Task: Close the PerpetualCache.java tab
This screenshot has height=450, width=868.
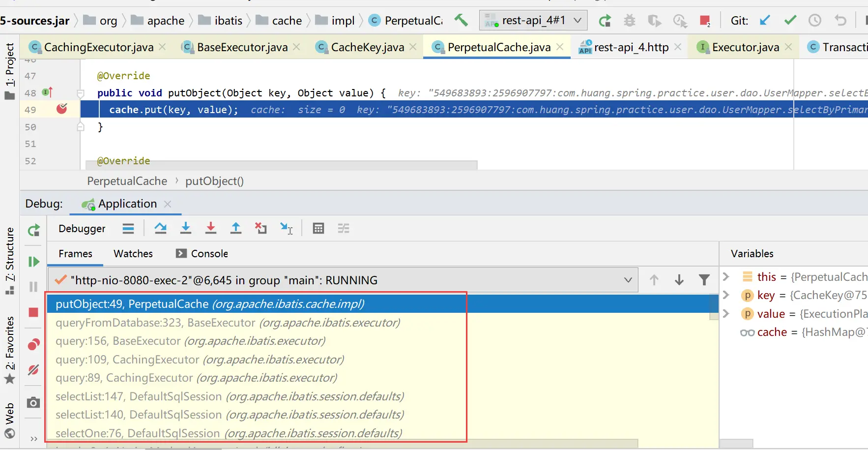Action: pos(560,47)
